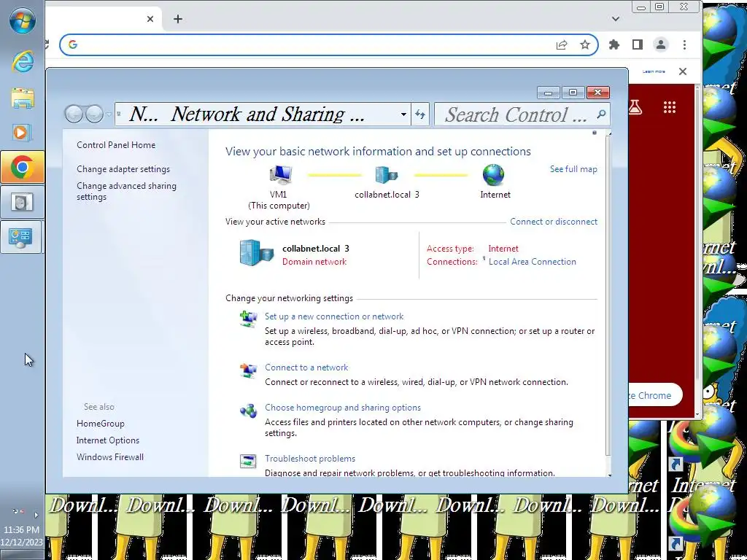Expand address bar history dropdown arrow
The image size is (747, 560).
pyautogui.click(x=403, y=114)
